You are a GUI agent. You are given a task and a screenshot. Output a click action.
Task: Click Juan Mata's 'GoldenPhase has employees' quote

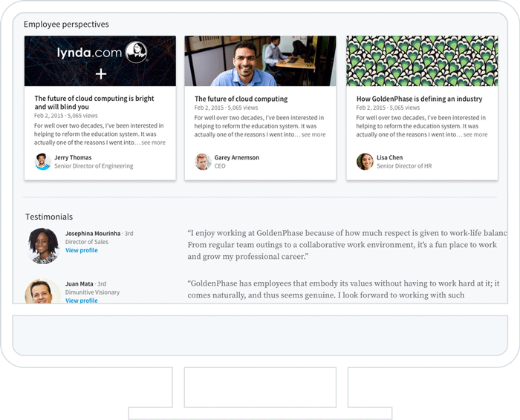(343, 289)
